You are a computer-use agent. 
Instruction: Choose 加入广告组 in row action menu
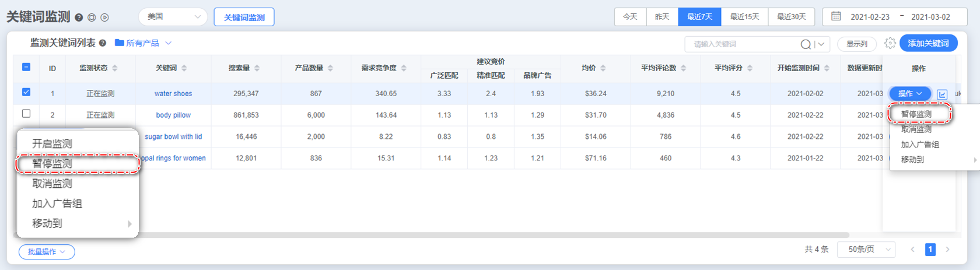[x=920, y=145]
